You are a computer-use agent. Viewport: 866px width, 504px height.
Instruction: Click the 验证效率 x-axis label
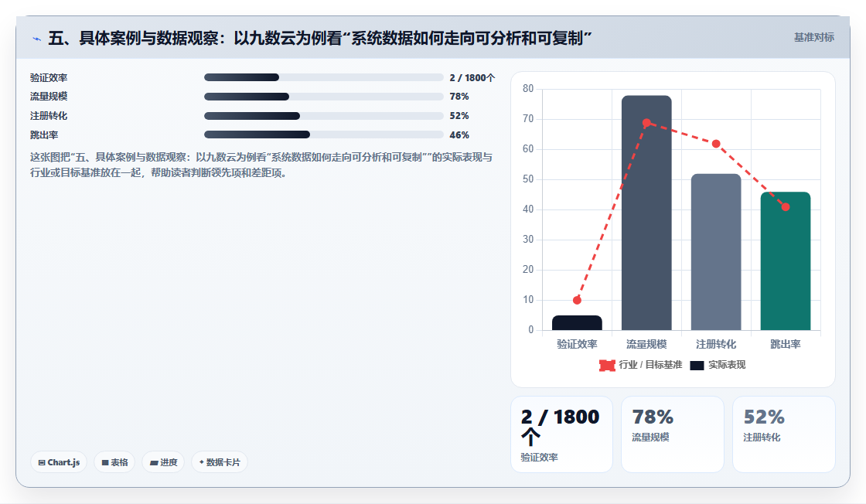[x=577, y=345]
